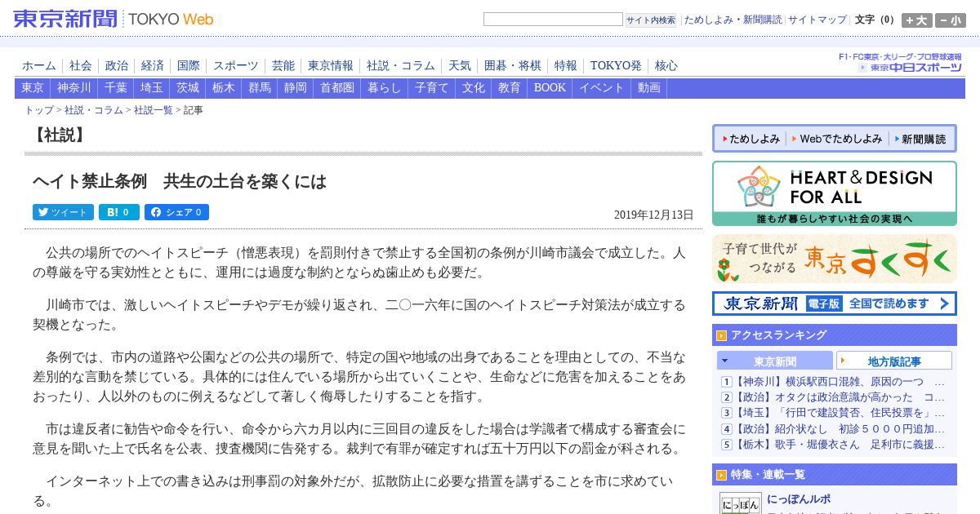Select 首都圏 in the sub-navigation bar
This screenshot has height=514, width=980.
click(337, 88)
